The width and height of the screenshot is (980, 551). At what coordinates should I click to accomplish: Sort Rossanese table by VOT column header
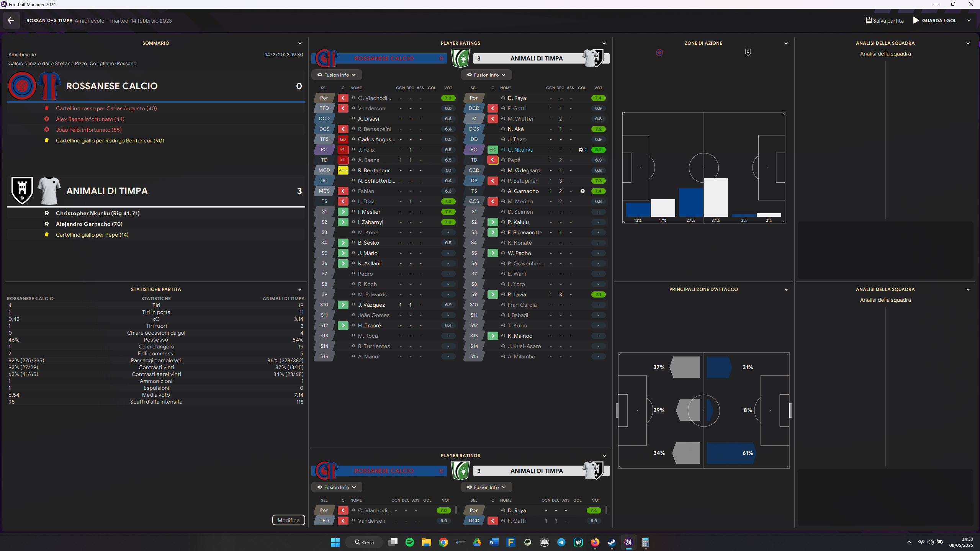point(448,88)
